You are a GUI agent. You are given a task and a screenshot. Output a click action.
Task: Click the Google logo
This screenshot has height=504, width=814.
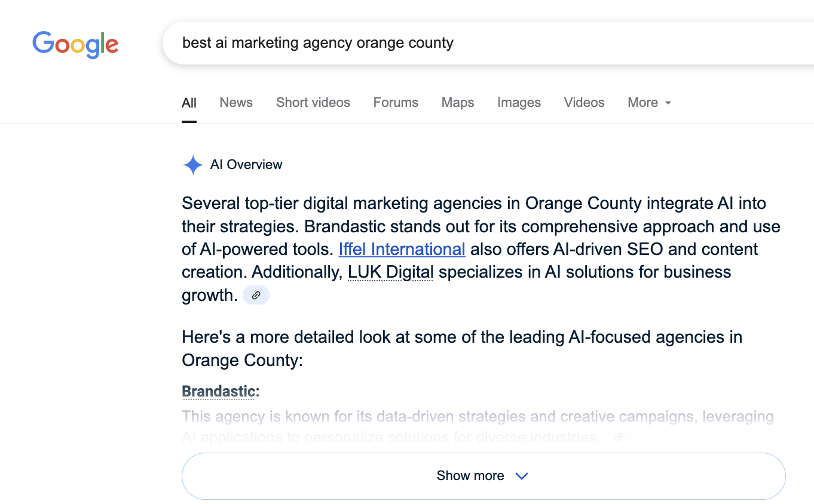(x=75, y=44)
